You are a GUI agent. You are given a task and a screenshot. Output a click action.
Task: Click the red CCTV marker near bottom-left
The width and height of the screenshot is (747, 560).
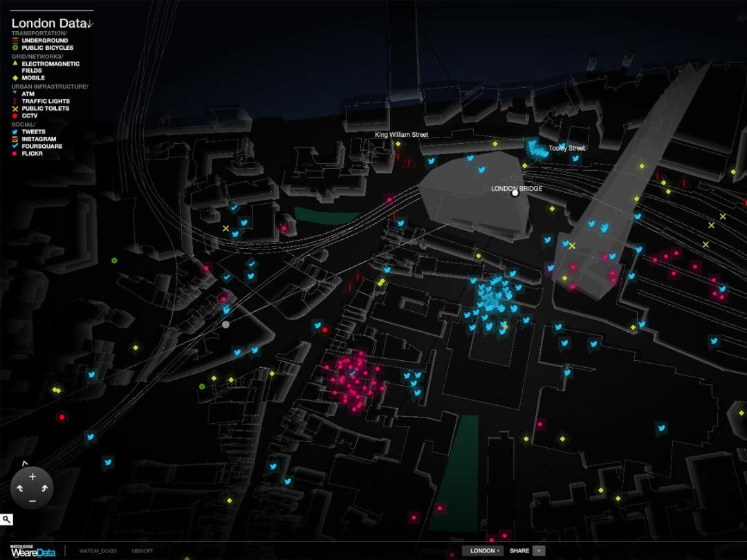click(62, 417)
